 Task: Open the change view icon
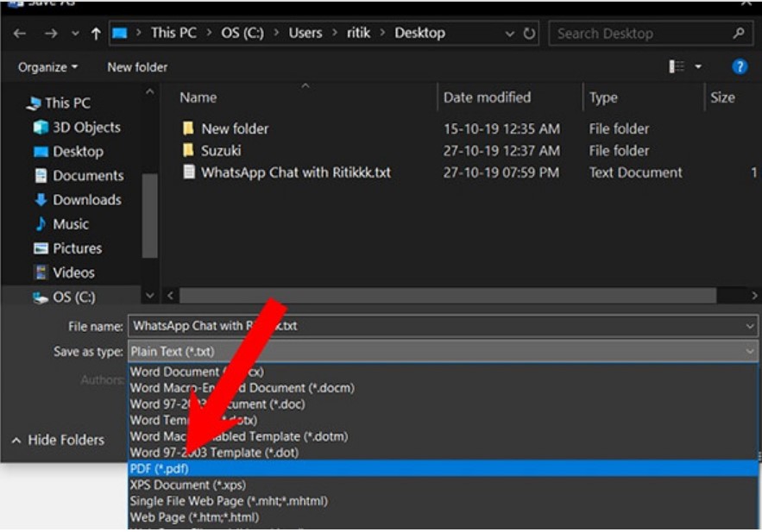click(677, 66)
